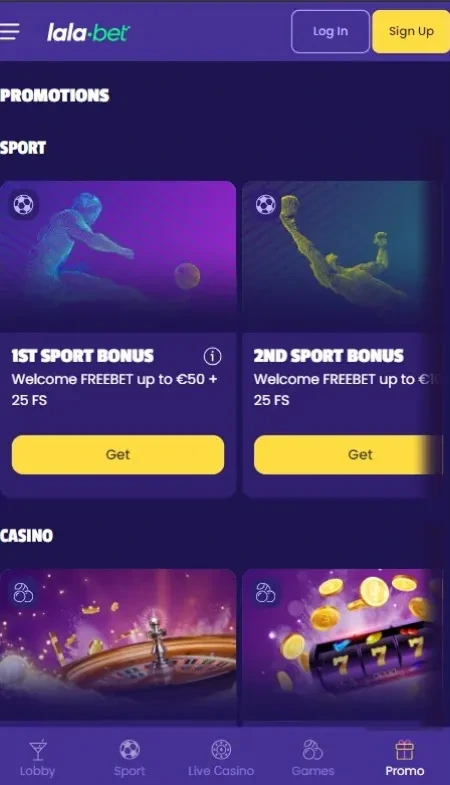Click soccer ball icon on first sport card
Screen dimensions: 450x785
pyautogui.click(x=23, y=205)
